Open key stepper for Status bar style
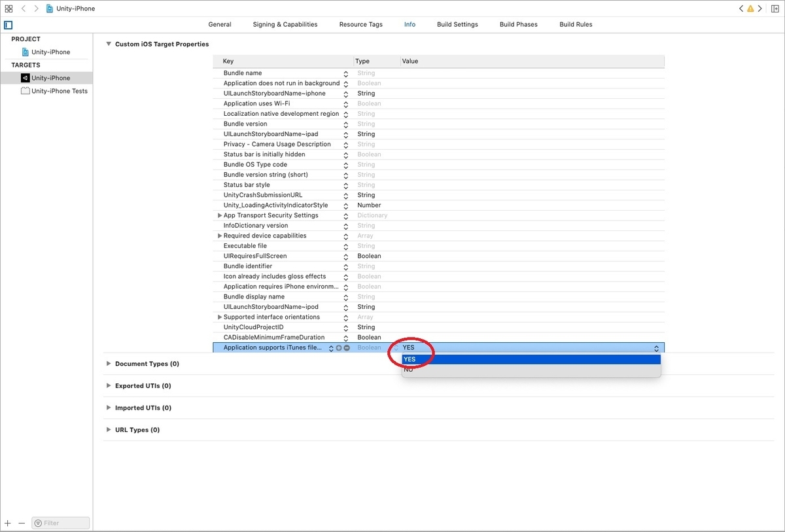 (x=346, y=185)
